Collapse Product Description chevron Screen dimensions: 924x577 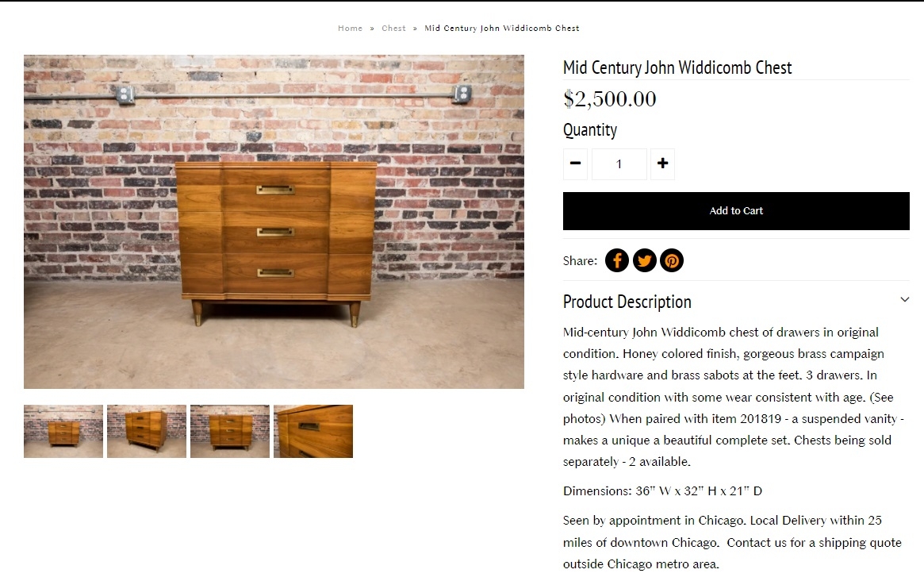904,300
